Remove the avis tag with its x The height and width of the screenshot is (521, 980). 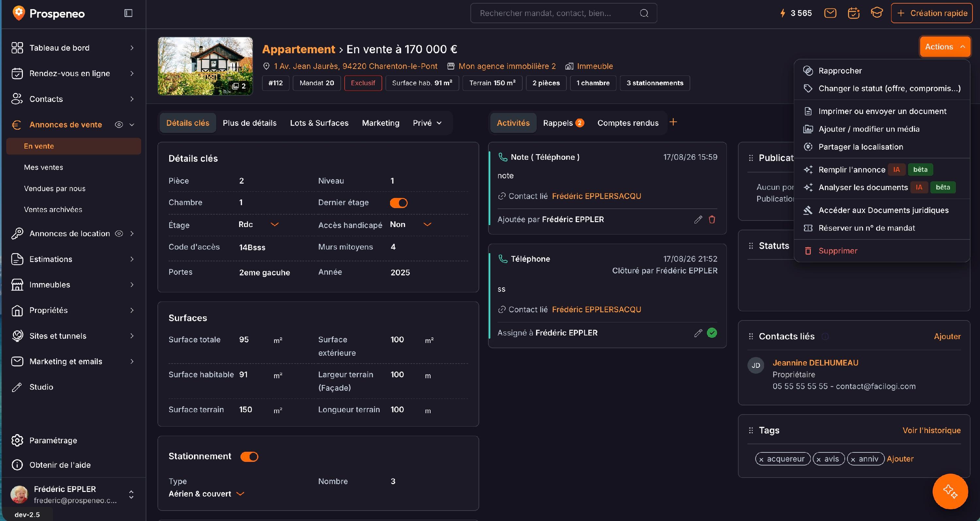(x=819, y=460)
